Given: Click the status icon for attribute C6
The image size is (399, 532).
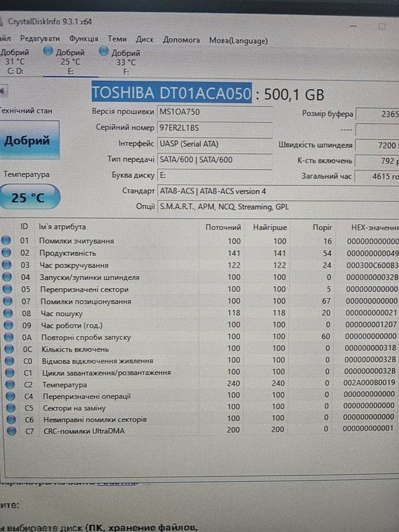Looking at the screenshot, I should click(11, 419).
